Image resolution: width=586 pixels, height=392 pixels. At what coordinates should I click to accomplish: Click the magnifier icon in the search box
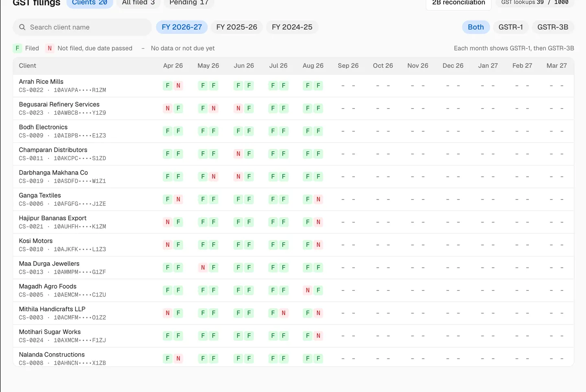click(x=22, y=27)
